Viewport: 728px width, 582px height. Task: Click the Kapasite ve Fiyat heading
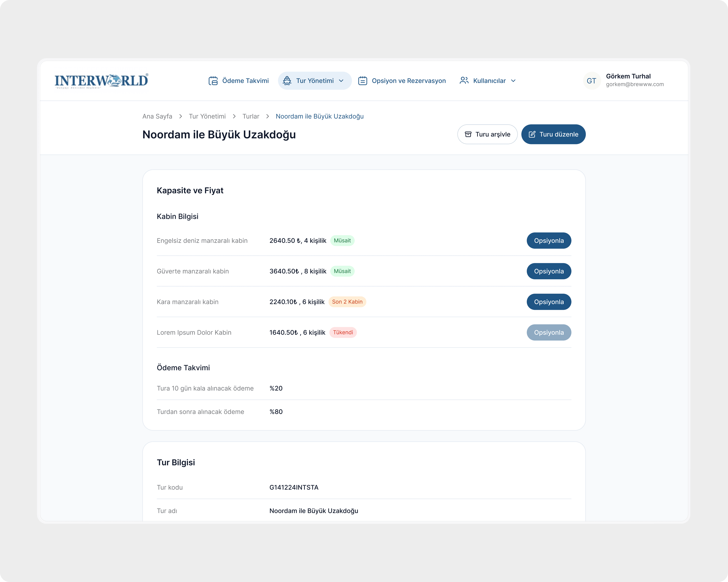point(190,191)
